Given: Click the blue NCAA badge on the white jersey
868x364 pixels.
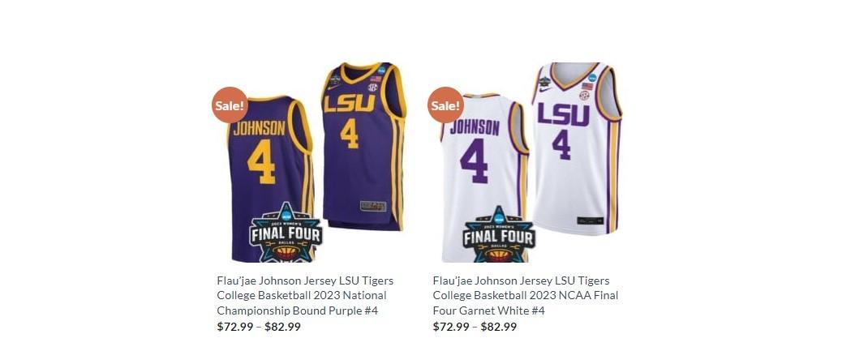Looking at the screenshot, I should coord(592,78).
